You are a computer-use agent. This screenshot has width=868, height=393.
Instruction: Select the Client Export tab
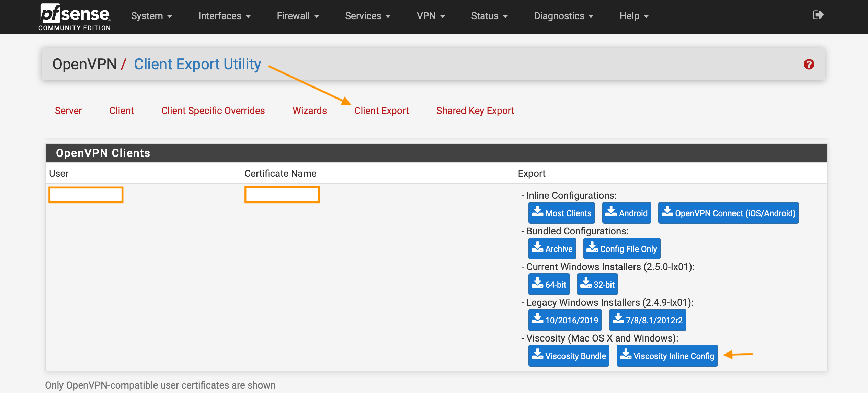click(x=381, y=111)
